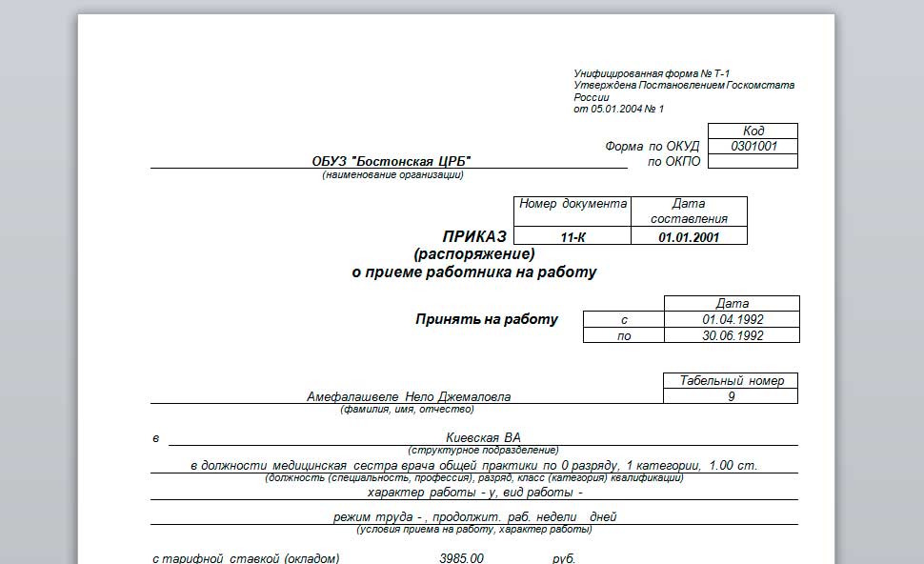Select end date cell 30.06.1992
This screenshot has width=924, height=564.
pos(732,335)
